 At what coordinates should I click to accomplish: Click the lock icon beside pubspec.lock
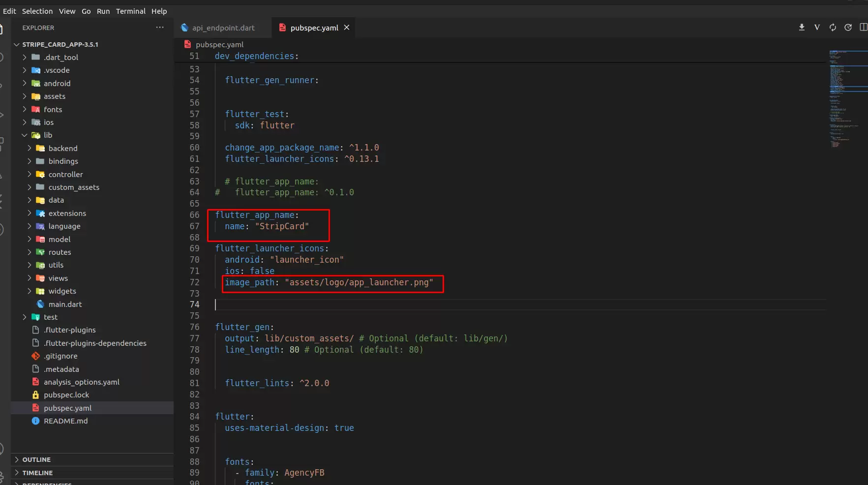[36, 394]
